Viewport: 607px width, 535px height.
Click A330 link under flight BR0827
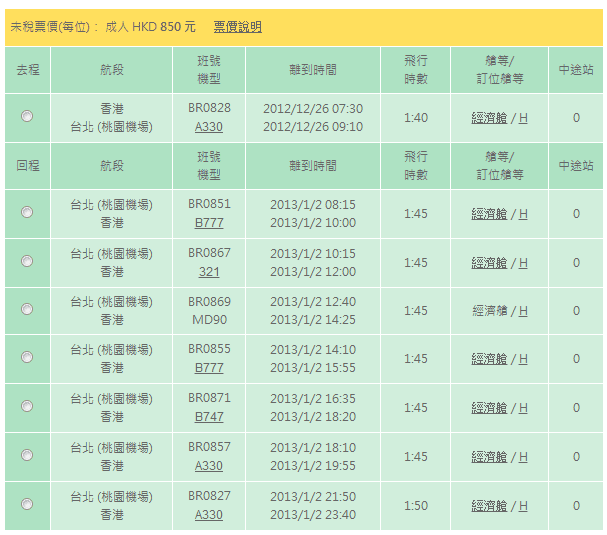pyautogui.click(x=209, y=515)
